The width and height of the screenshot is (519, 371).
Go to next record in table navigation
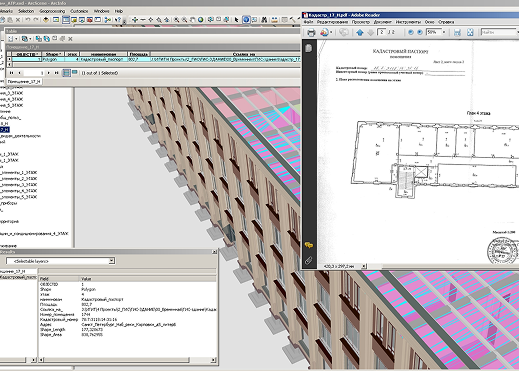click(x=49, y=73)
